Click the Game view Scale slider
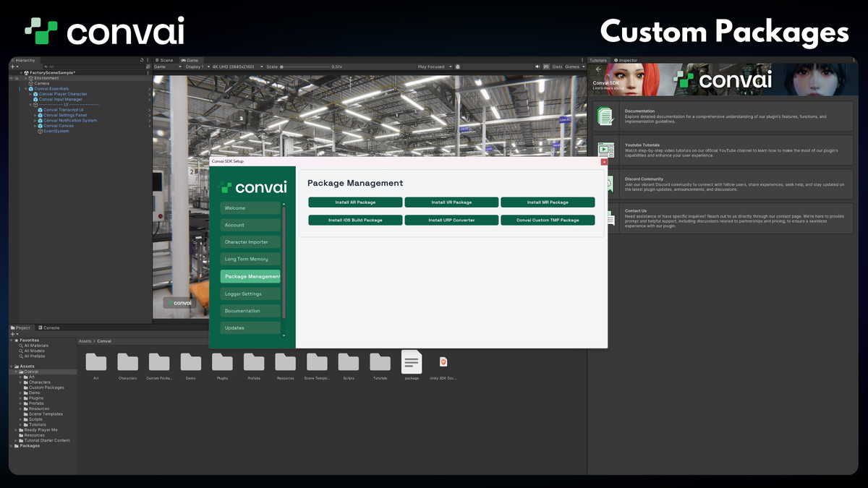Image resolution: width=868 pixels, height=488 pixels. pyautogui.click(x=304, y=67)
